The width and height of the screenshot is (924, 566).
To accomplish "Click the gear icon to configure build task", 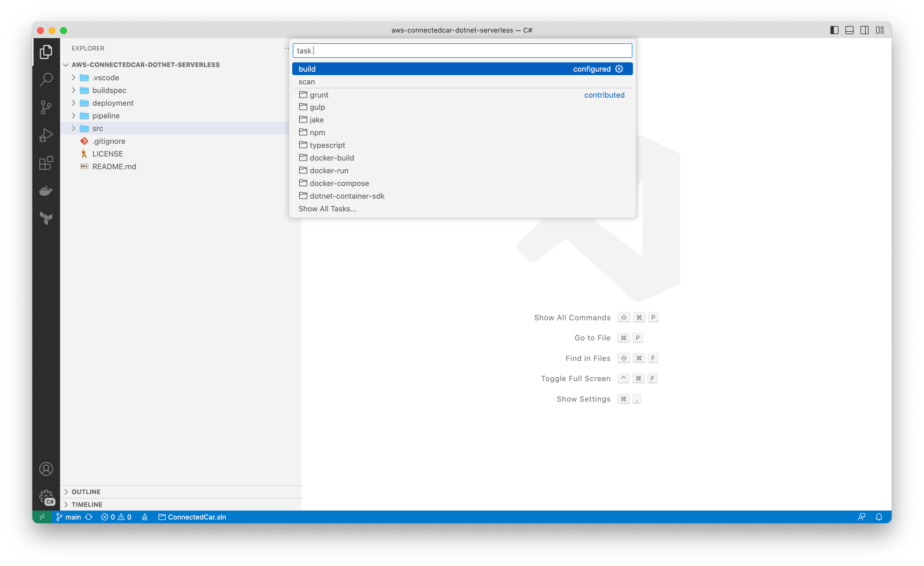I will pos(619,69).
